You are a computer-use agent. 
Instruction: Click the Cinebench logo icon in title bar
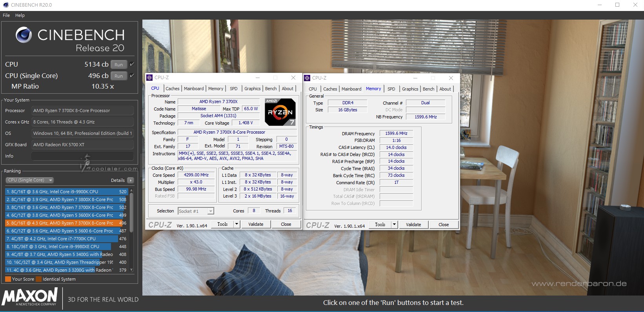pos(5,5)
